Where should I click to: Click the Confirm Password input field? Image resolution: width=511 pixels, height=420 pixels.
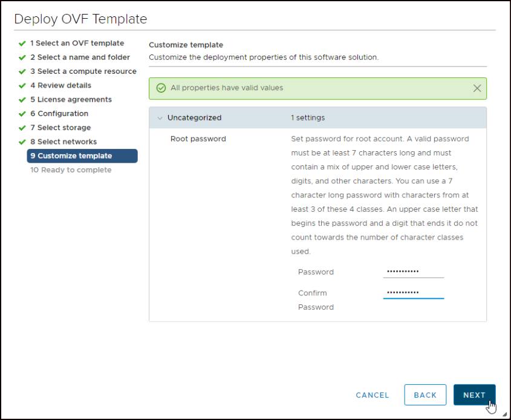(413, 293)
